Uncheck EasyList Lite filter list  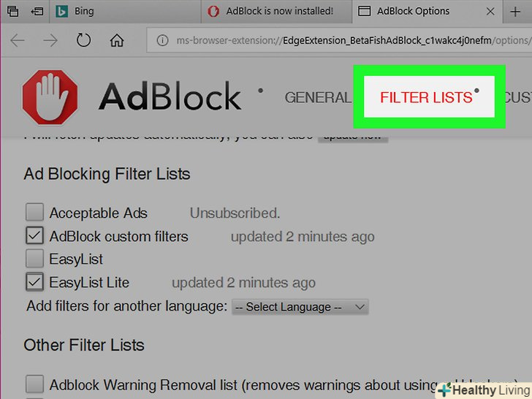pyautogui.click(x=34, y=282)
